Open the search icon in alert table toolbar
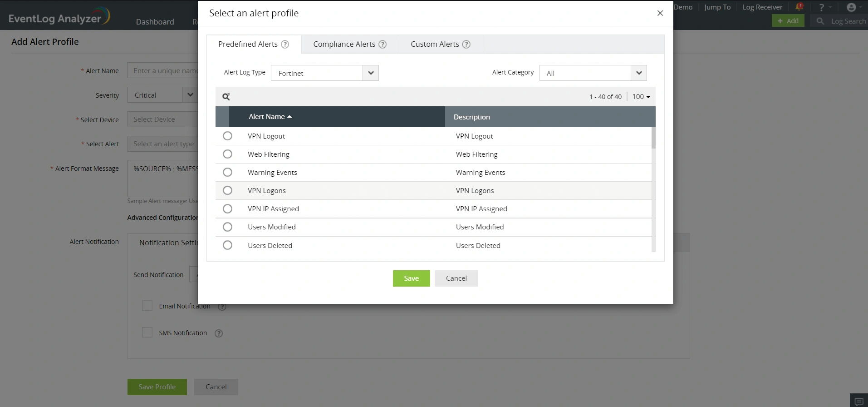Viewport: 868px width, 407px height. click(x=226, y=96)
